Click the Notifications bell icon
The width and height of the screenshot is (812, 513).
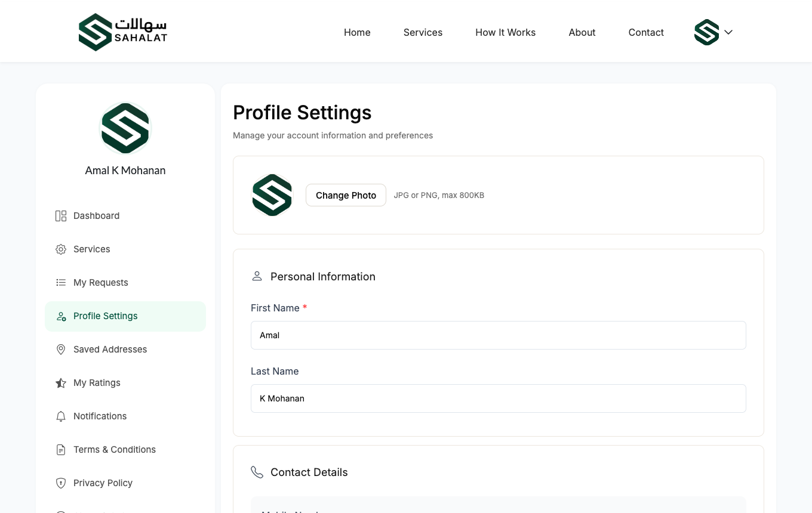pyautogui.click(x=61, y=416)
